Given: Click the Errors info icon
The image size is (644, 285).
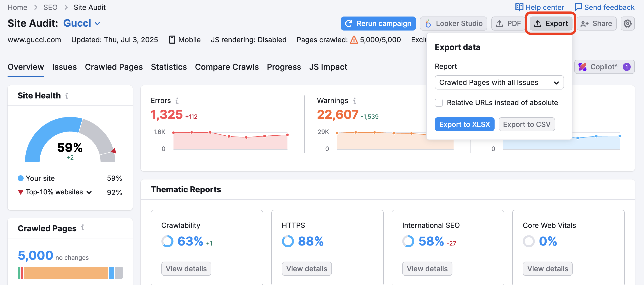Looking at the screenshot, I should 177,101.
